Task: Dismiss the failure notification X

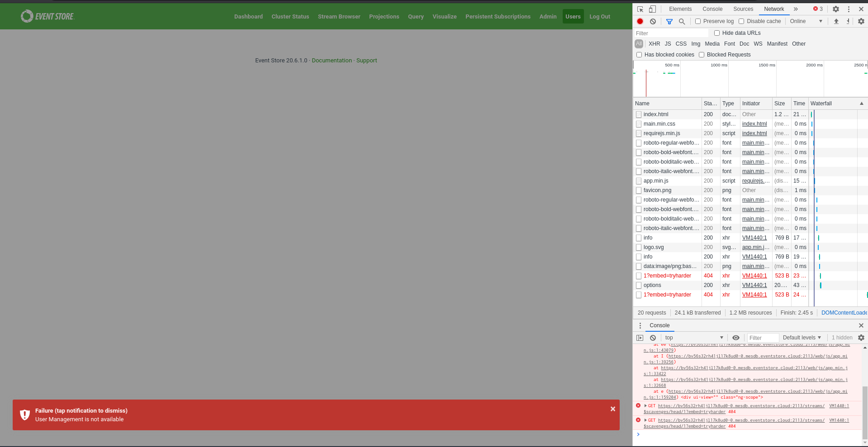Action: [x=613, y=409]
